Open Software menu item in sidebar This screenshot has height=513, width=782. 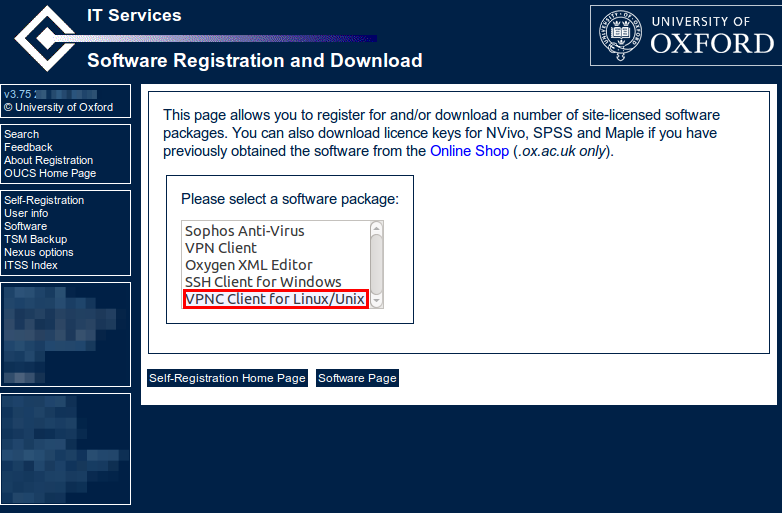click(x=25, y=226)
